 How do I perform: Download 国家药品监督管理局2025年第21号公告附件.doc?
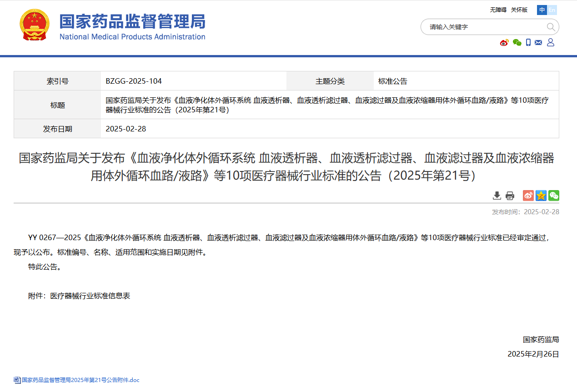80,380
